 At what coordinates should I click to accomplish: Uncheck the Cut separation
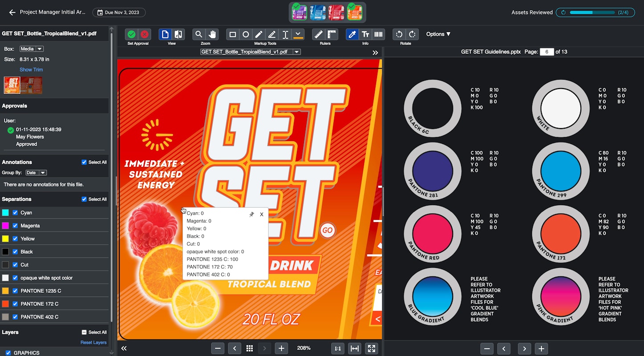pyautogui.click(x=15, y=265)
